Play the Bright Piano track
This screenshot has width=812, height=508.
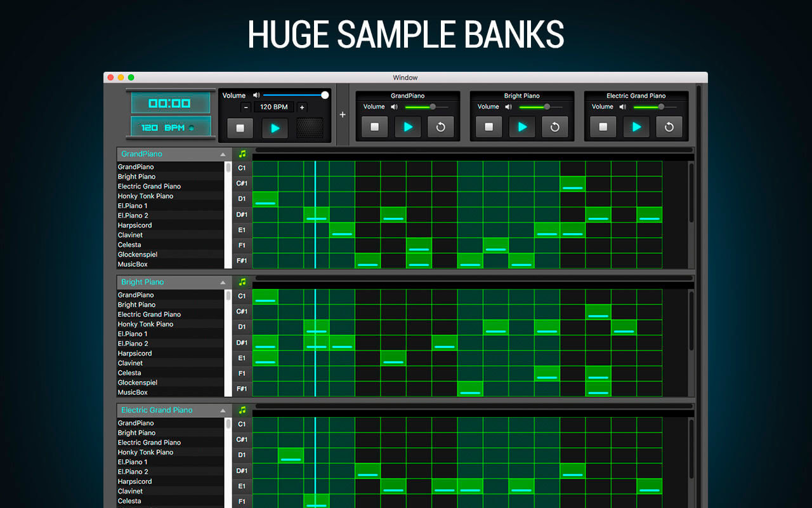pyautogui.click(x=522, y=127)
